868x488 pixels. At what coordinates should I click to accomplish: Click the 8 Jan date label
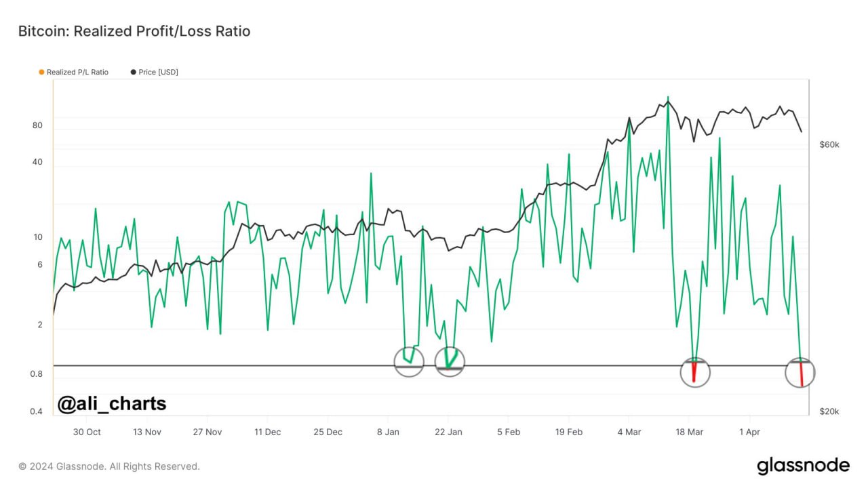(388, 432)
